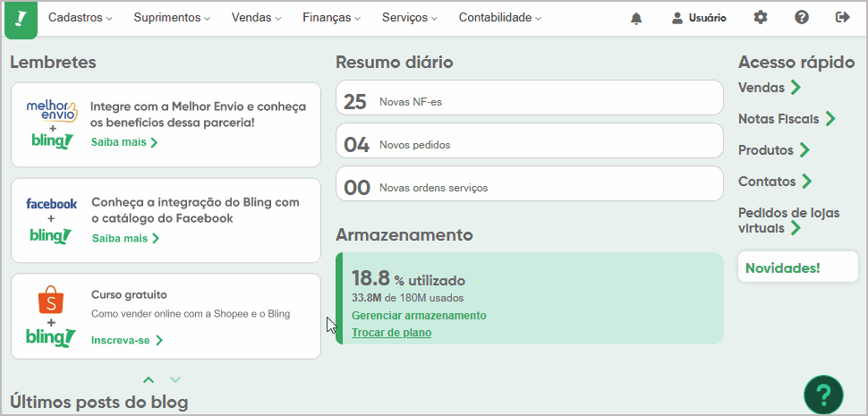868x416 pixels.
Task: Open the 04 Novos pedidos card
Action: (x=529, y=140)
